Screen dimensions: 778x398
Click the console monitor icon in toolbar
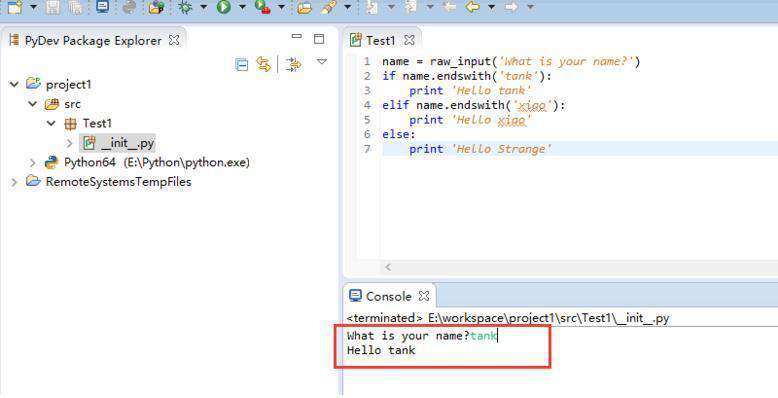103,7
